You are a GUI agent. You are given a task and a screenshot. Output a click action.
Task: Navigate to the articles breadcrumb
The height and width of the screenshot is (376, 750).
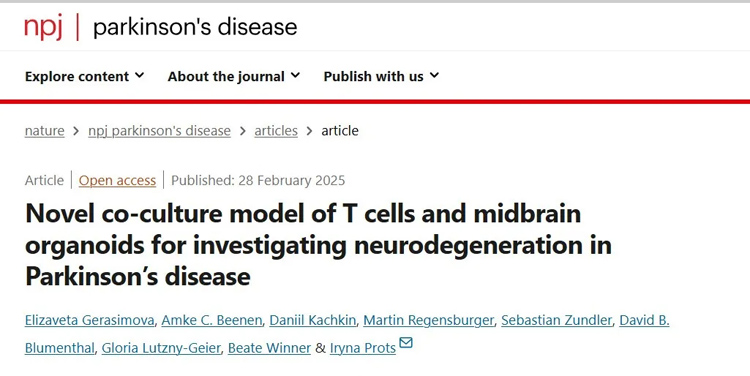(276, 131)
